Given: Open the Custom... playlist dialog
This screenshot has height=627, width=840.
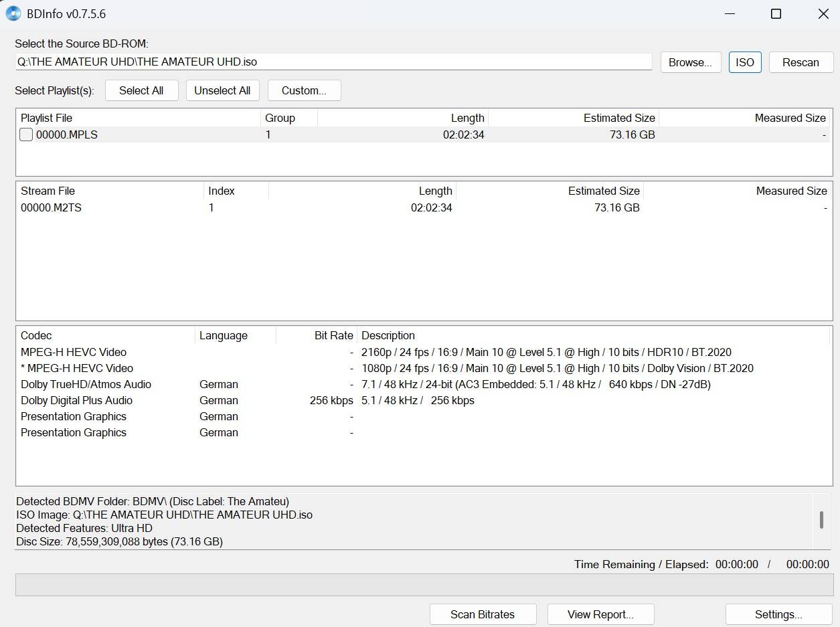Looking at the screenshot, I should click(304, 90).
